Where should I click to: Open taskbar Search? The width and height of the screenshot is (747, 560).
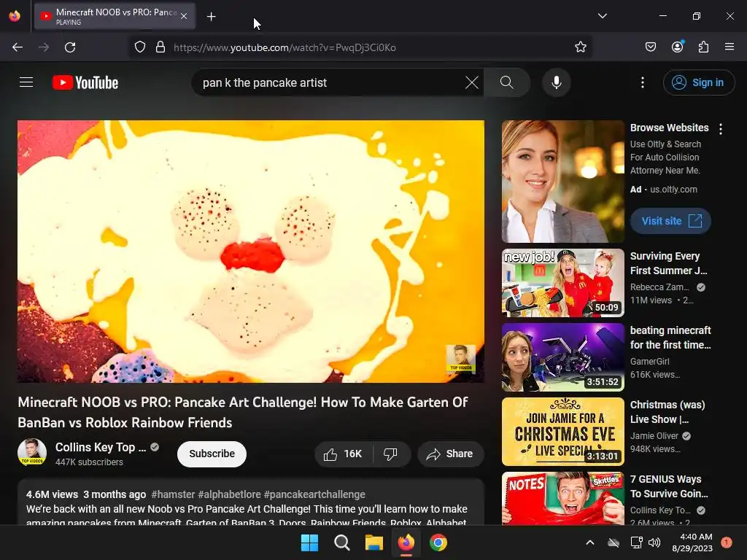coord(341,542)
